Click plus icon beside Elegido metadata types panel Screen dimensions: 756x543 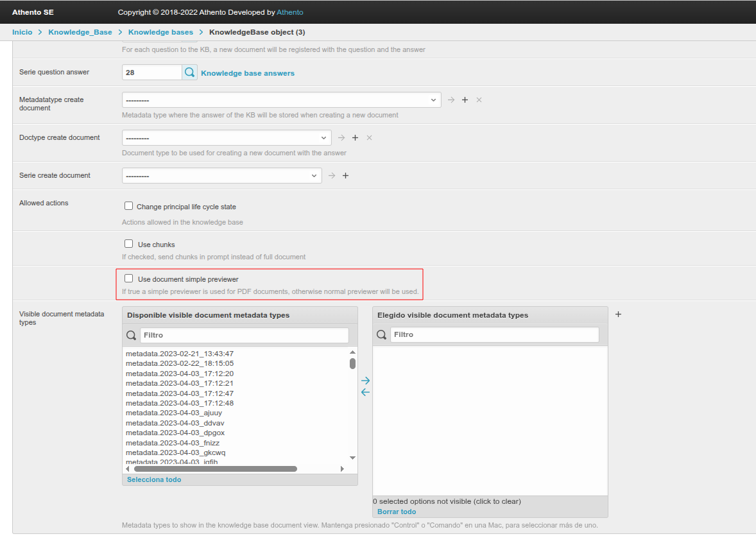tap(618, 315)
